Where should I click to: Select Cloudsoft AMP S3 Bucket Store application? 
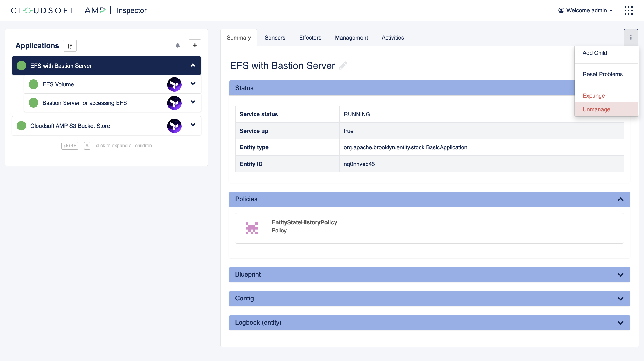[x=107, y=126]
